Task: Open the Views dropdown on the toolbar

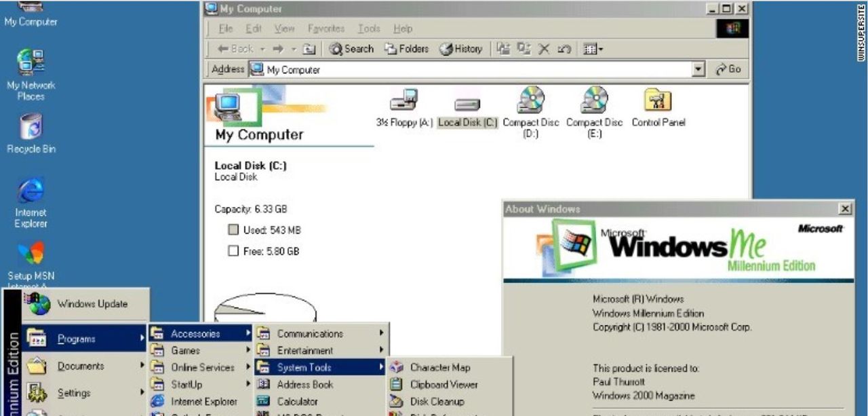Action: (x=593, y=49)
